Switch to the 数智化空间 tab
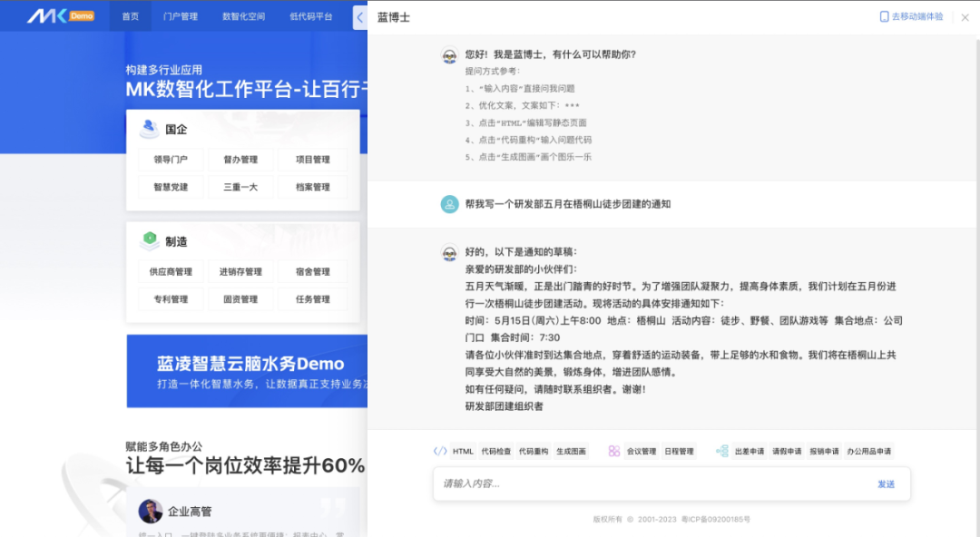This screenshot has height=537, width=980. click(243, 16)
